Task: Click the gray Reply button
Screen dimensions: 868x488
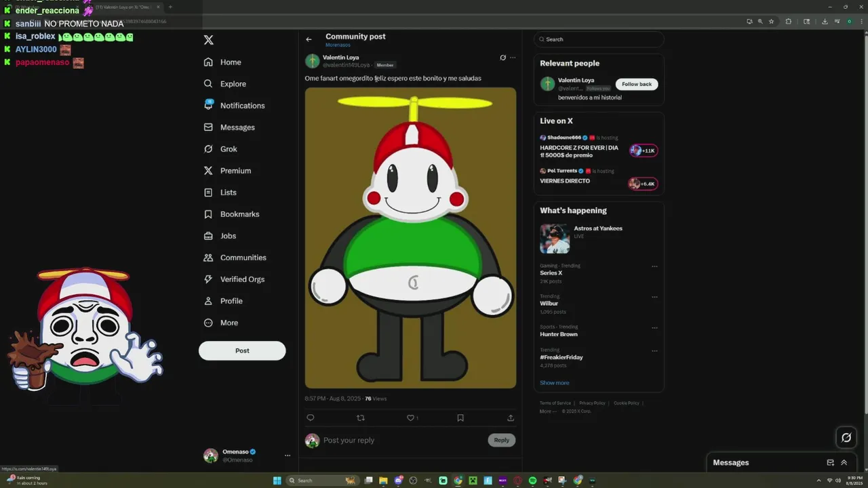Action: coord(501,440)
